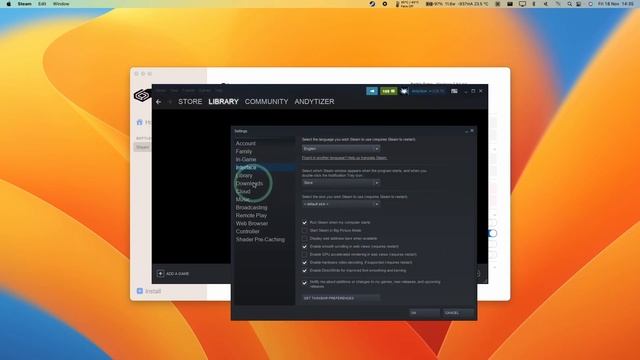Image resolution: width=640 pixels, height=360 pixels.
Task: Click the green friends online button
Action: [x=389, y=91]
